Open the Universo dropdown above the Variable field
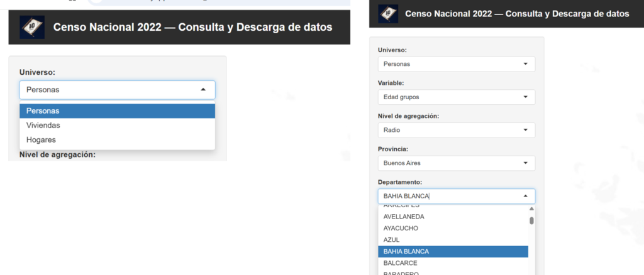 coord(456,64)
